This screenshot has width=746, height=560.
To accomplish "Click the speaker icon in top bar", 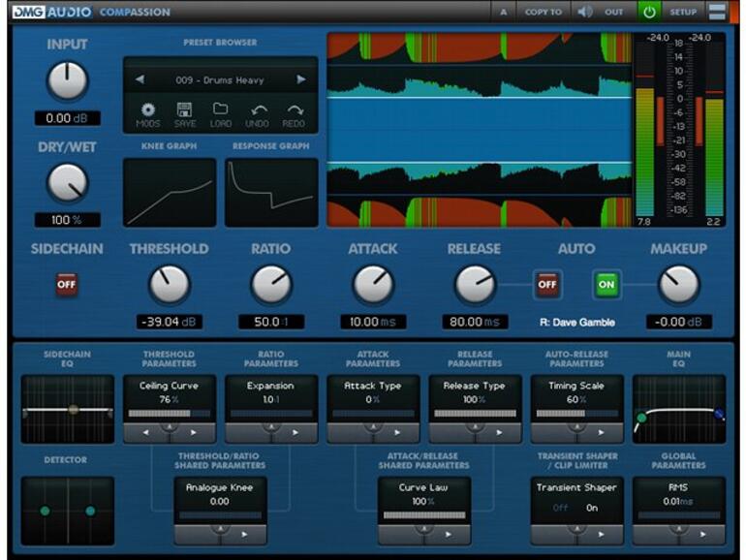I will tap(585, 12).
